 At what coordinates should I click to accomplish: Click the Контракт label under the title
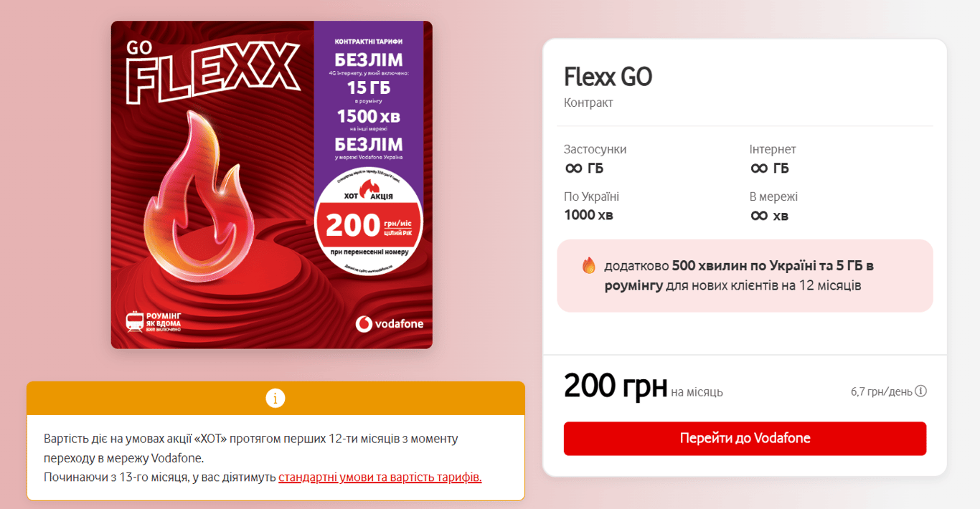(588, 103)
